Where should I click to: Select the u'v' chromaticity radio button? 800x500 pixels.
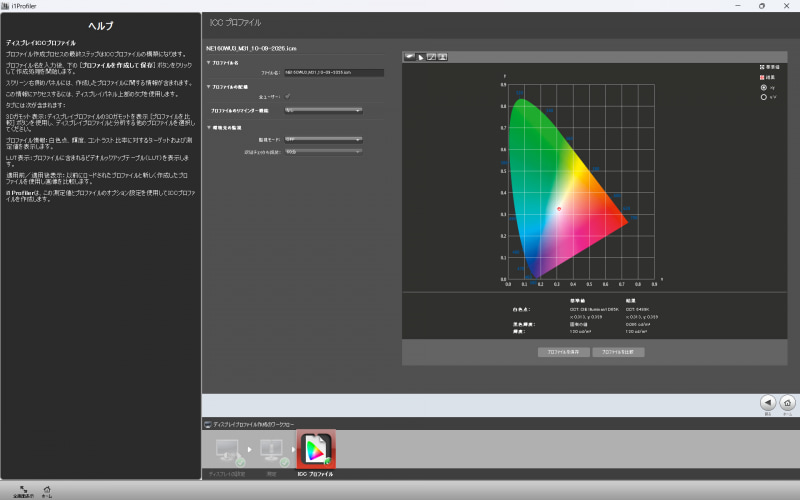pos(764,97)
